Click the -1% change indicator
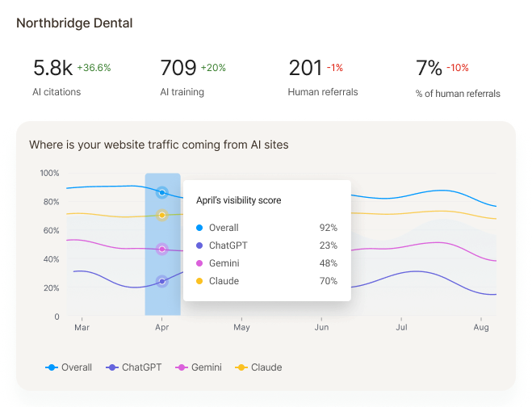This screenshot has width=532, height=407. click(x=335, y=68)
